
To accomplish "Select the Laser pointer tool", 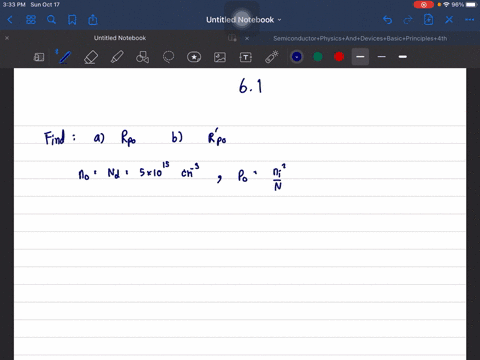I will coord(272,57).
